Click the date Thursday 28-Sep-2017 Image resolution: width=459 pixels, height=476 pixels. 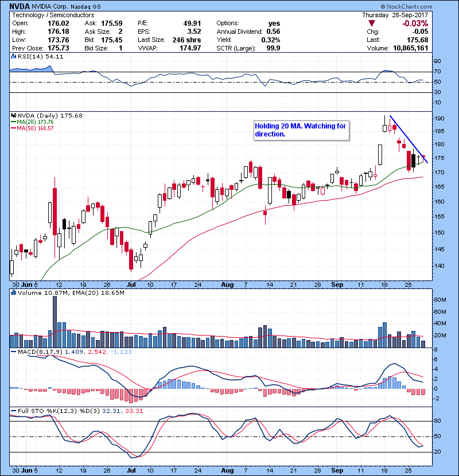[395, 15]
